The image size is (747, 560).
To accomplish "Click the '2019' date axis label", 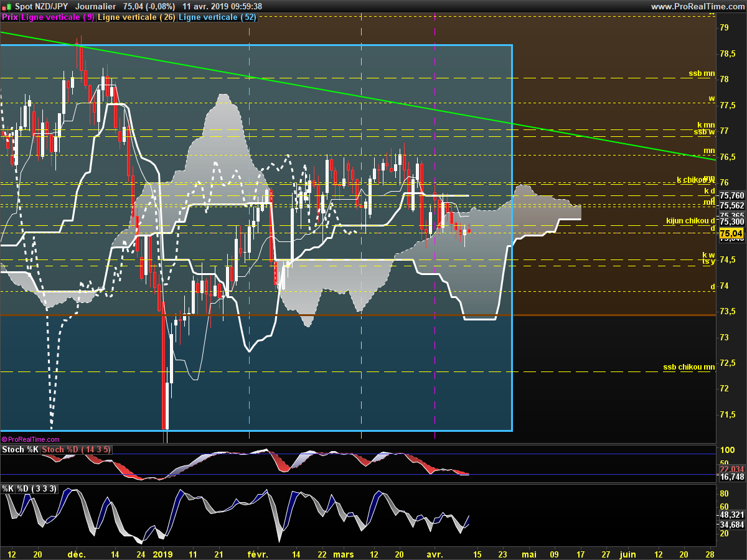I will [163, 554].
